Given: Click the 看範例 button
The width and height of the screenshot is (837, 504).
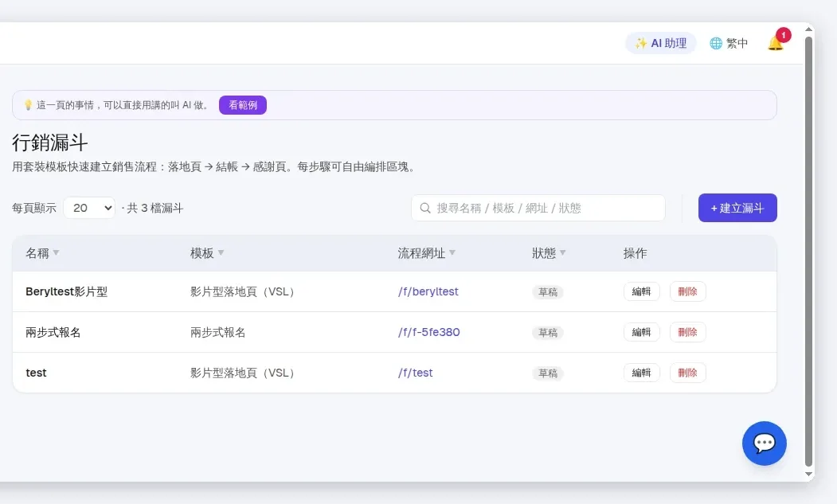Looking at the screenshot, I should [243, 105].
